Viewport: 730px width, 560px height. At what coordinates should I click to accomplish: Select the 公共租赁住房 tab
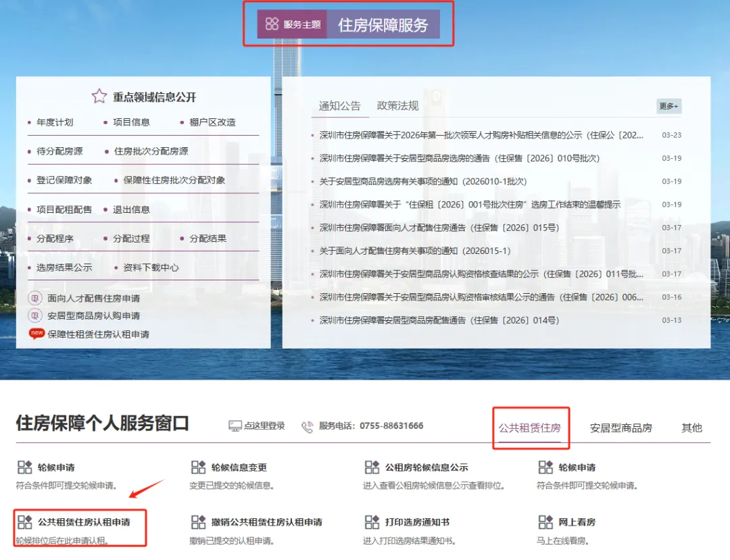pos(530,428)
